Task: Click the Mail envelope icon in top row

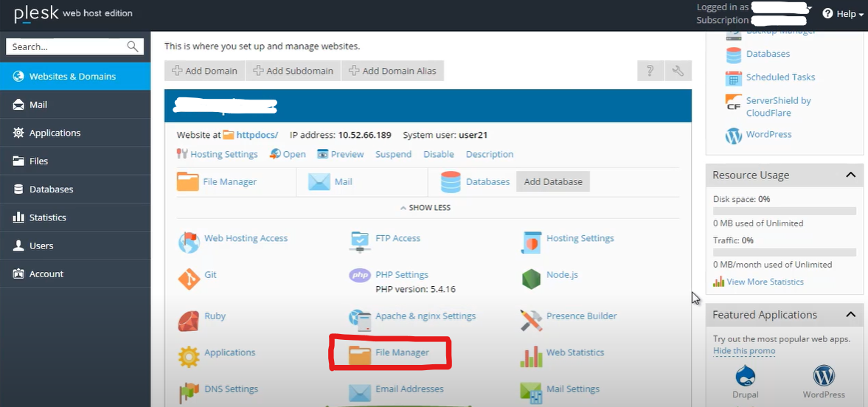Action: 319,182
